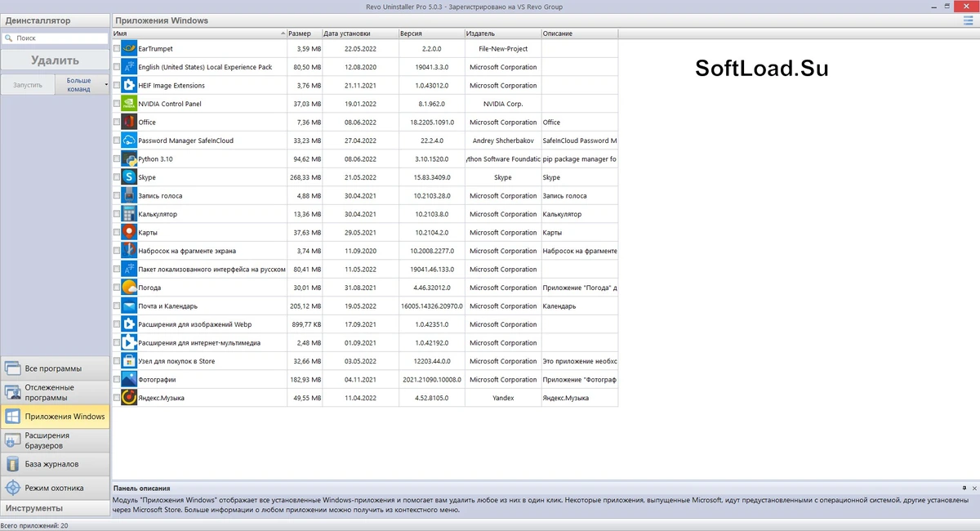Click the Запустить button

coord(28,84)
